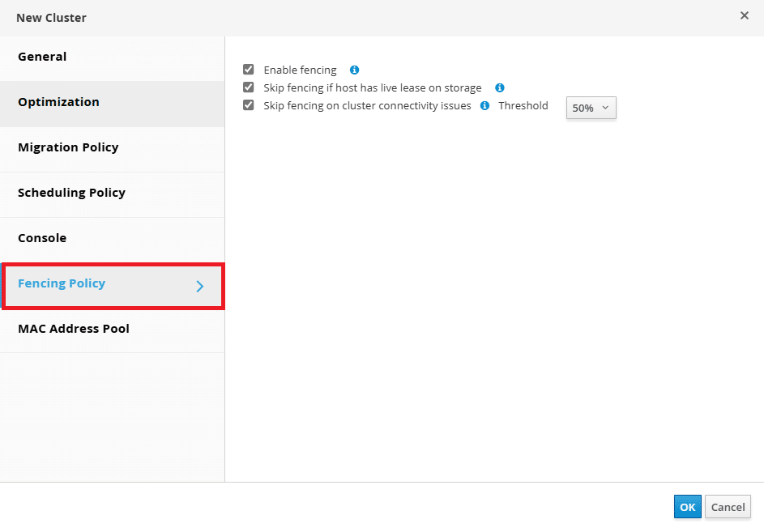Open the Threshold 50% dropdown
Image resolution: width=764 pixels, height=532 pixels.
click(591, 108)
